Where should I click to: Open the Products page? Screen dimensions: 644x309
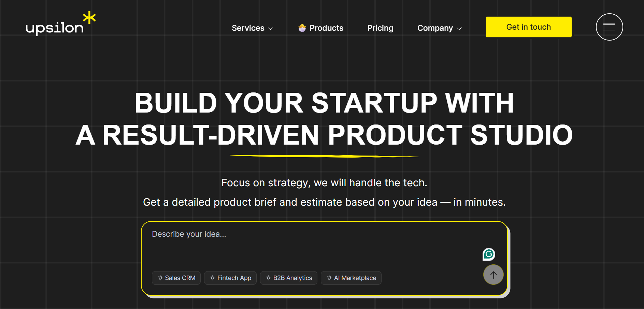[321, 28]
